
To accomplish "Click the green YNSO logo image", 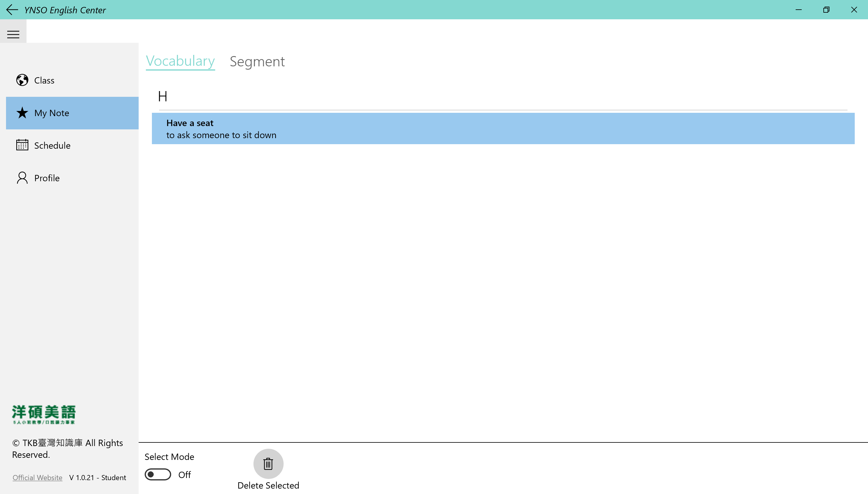I will click(x=44, y=414).
